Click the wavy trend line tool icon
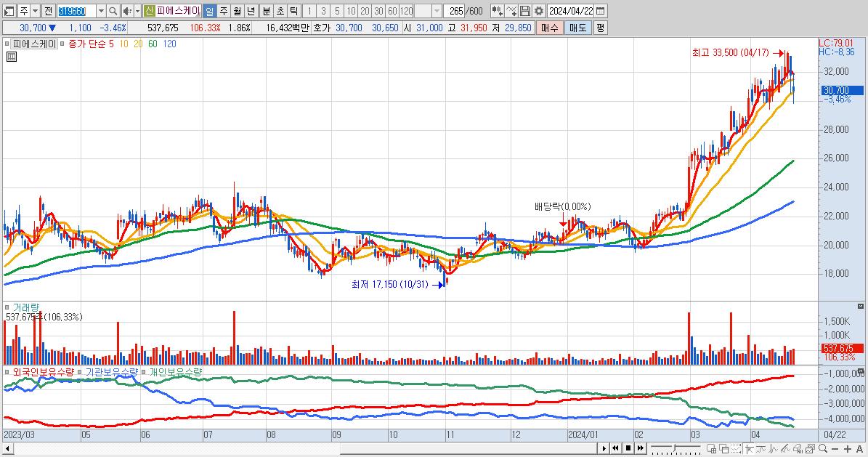The width and height of the screenshot is (868, 457). (x=760, y=449)
